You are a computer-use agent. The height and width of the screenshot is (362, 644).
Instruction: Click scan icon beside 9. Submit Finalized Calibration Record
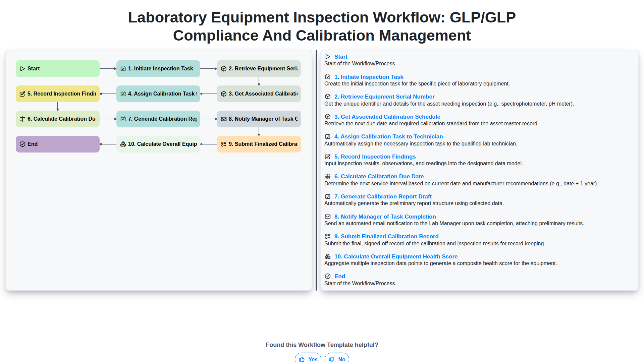click(328, 236)
